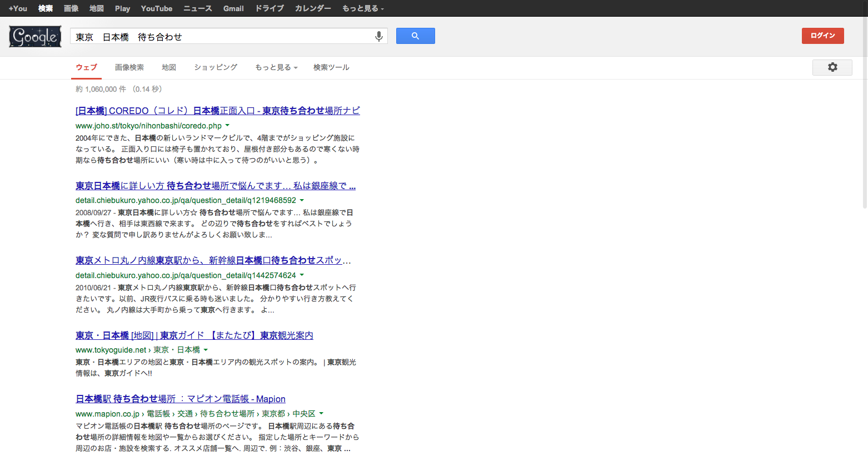Click YouTube in the top navigation bar
The width and height of the screenshot is (868, 465).
156,8
